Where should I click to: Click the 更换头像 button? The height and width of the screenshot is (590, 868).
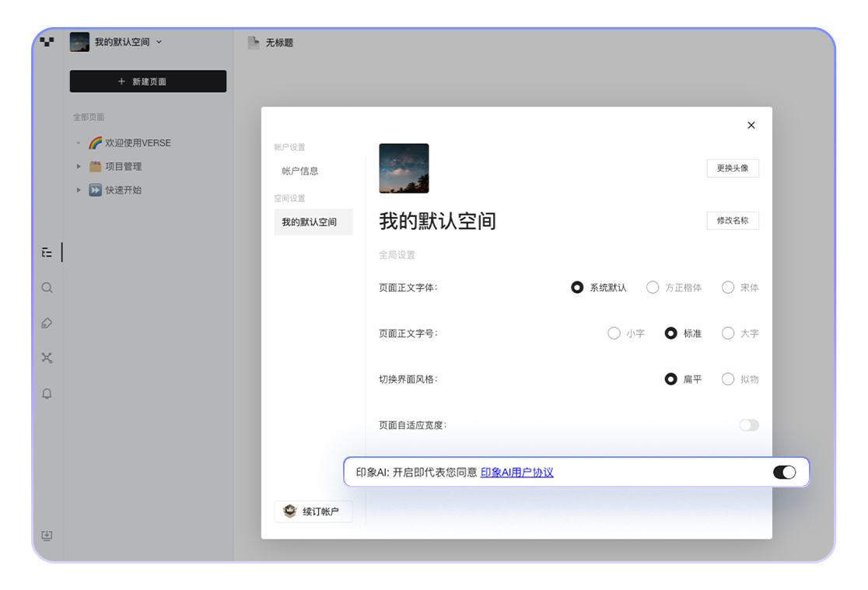click(x=732, y=169)
